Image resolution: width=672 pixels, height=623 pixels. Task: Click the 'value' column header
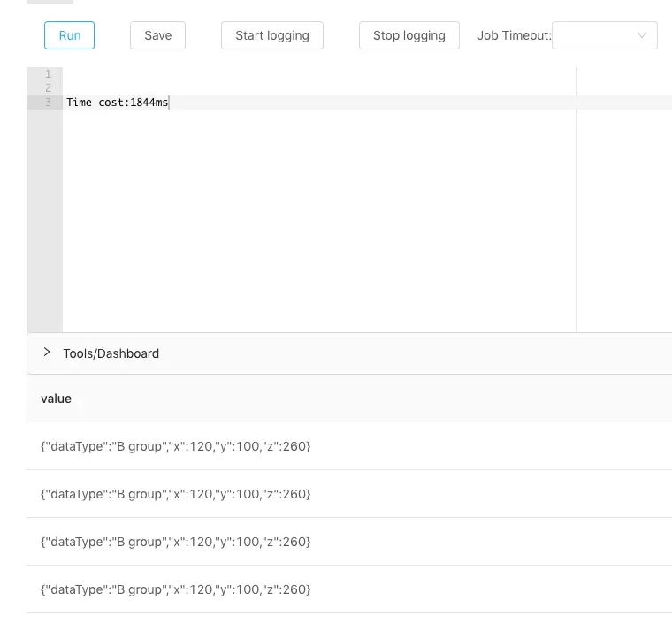(56, 399)
